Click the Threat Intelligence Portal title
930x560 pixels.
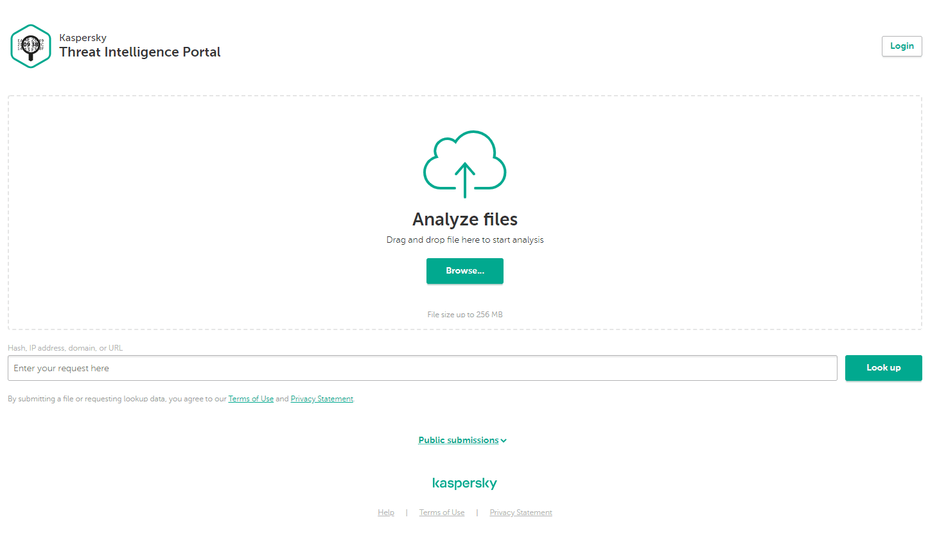[x=140, y=52]
